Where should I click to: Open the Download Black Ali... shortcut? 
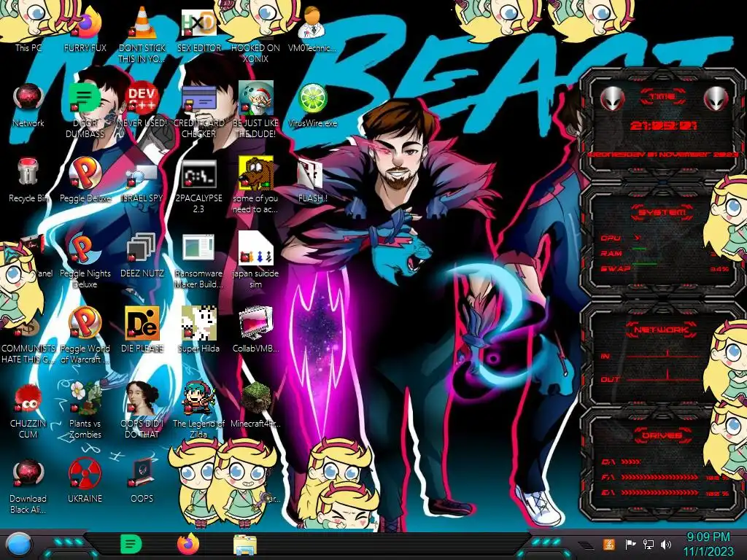[28, 486]
